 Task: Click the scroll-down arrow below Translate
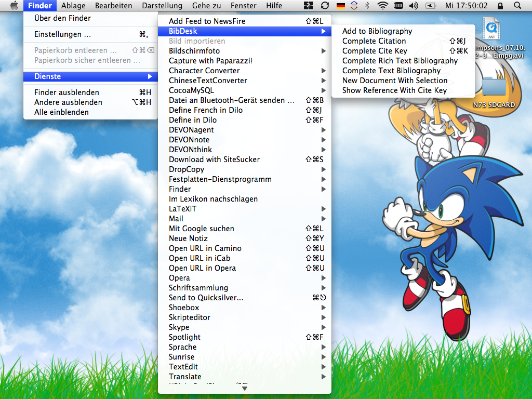pyautogui.click(x=244, y=389)
